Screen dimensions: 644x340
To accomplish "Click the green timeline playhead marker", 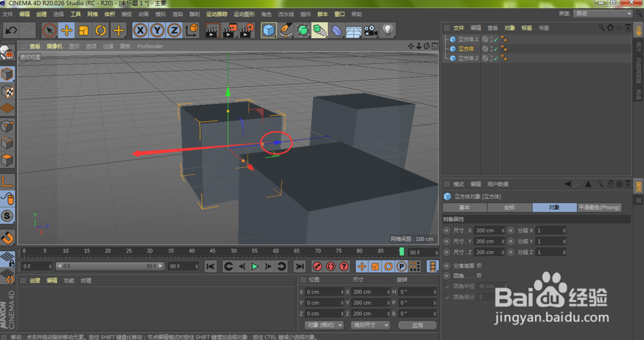I will coord(401,251).
